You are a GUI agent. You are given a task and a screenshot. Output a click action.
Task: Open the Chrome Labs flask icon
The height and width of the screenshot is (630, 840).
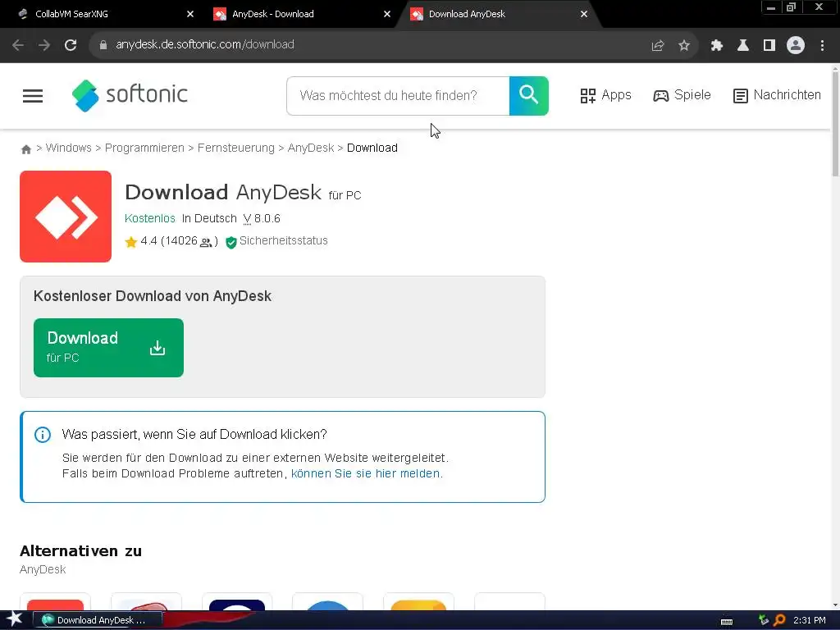coord(743,46)
